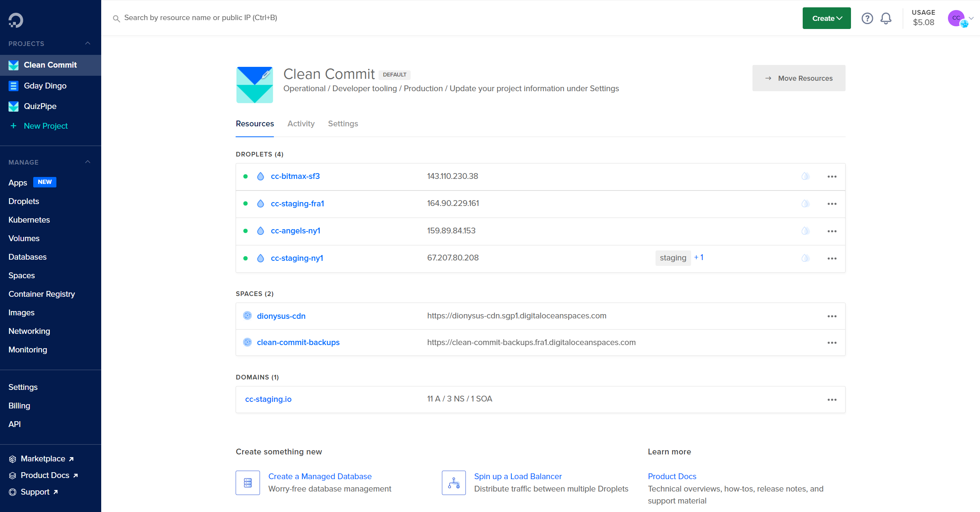Click the staging tag on cc-staging-ny1
The image size is (980, 512).
tap(673, 258)
